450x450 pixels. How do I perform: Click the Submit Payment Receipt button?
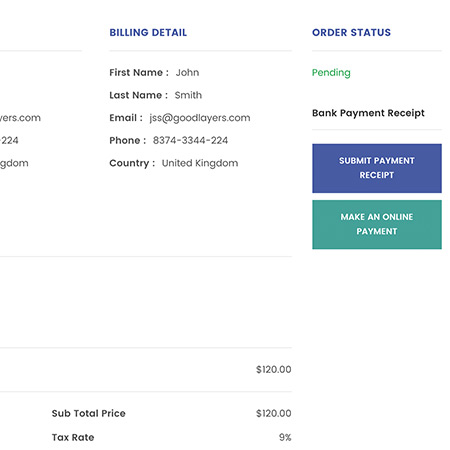pos(377,168)
